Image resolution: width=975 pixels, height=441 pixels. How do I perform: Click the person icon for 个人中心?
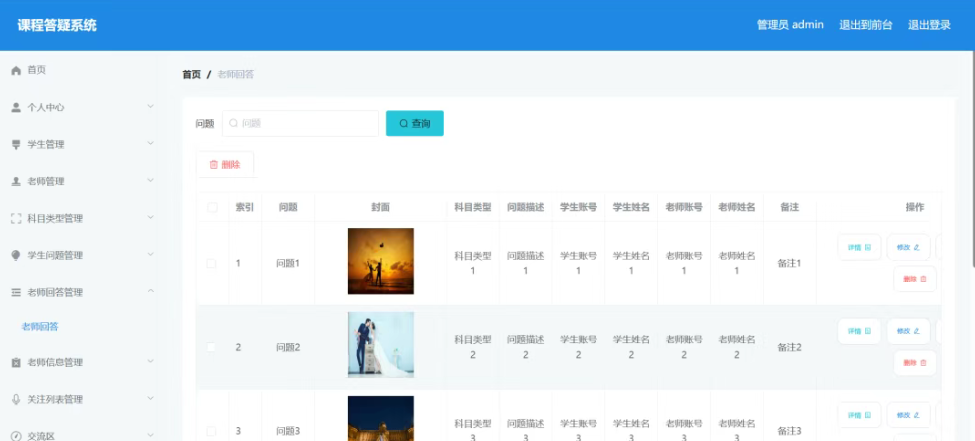(16, 108)
